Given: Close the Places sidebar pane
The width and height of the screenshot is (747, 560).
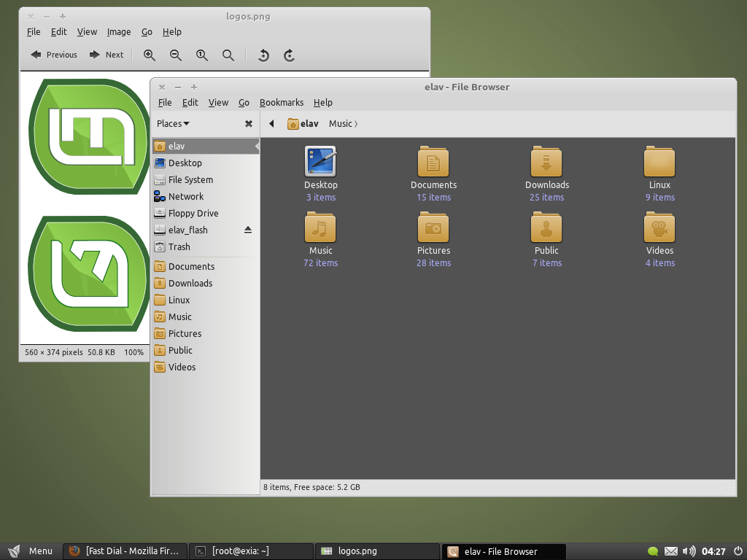Looking at the screenshot, I should 249,124.
